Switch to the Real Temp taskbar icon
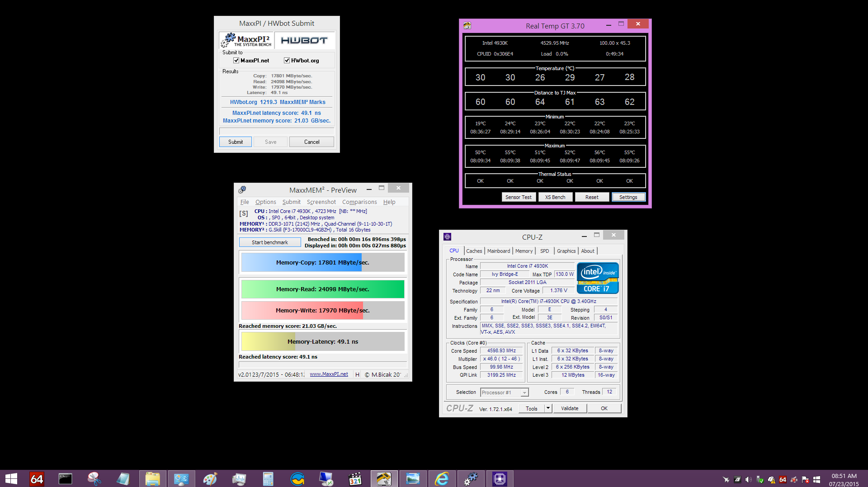 pos(384,478)
